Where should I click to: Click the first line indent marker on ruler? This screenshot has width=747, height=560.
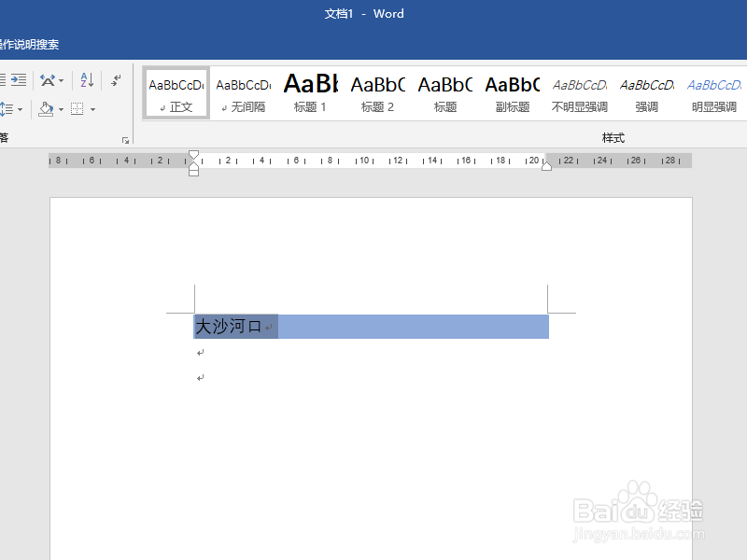click(x=193, y=155)
